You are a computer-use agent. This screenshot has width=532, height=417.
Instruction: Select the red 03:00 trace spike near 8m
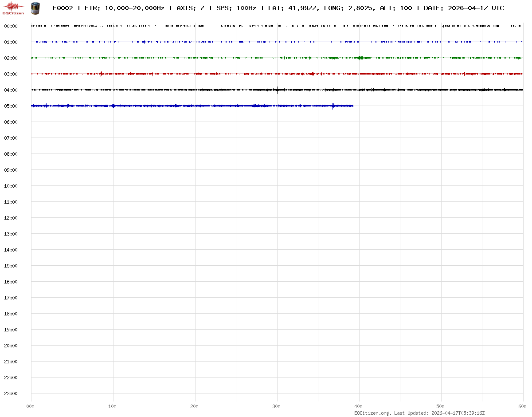click(x=102, y=74)
